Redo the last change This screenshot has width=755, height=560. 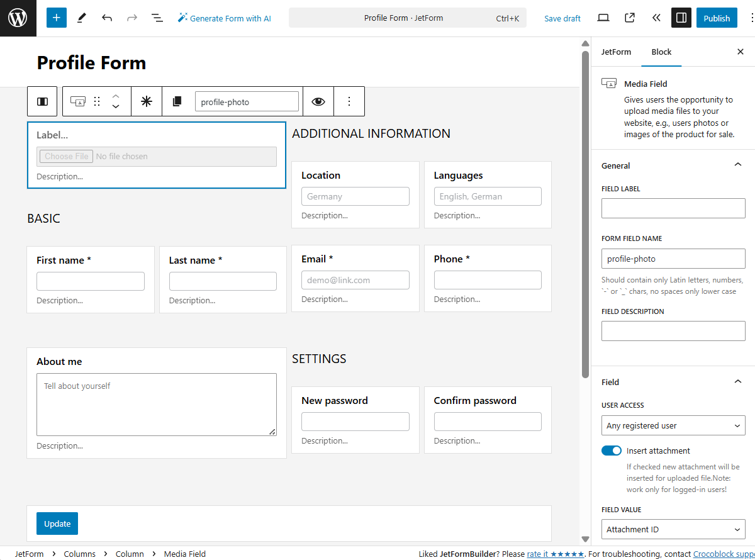131,18
